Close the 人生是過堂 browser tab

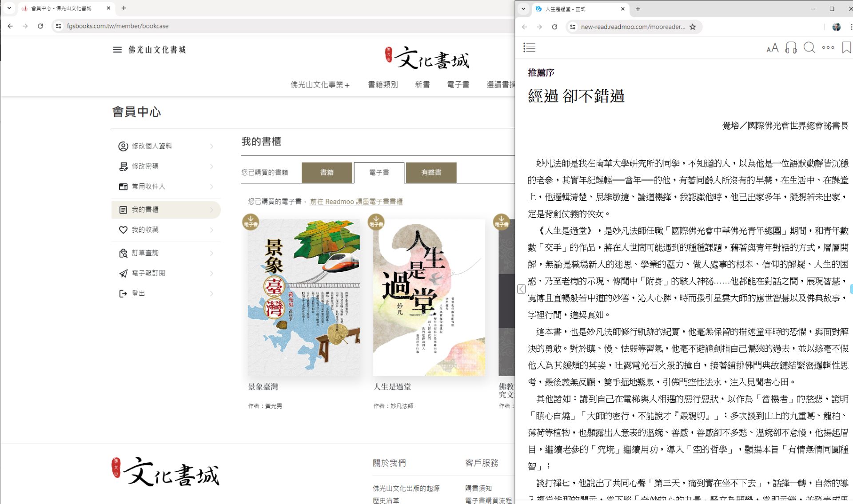pyautogui.click(x=622, y=9)
